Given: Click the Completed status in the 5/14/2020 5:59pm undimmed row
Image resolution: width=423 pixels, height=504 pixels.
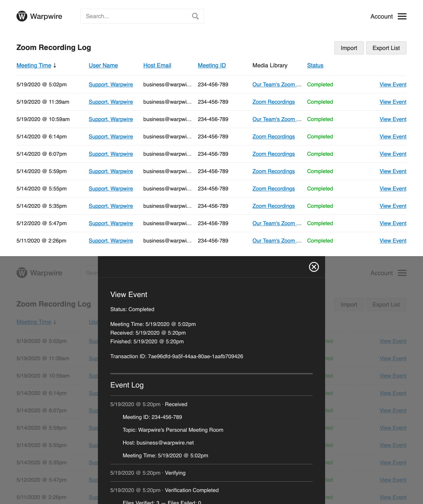Looking at the screenshot, I should [320, 171].
